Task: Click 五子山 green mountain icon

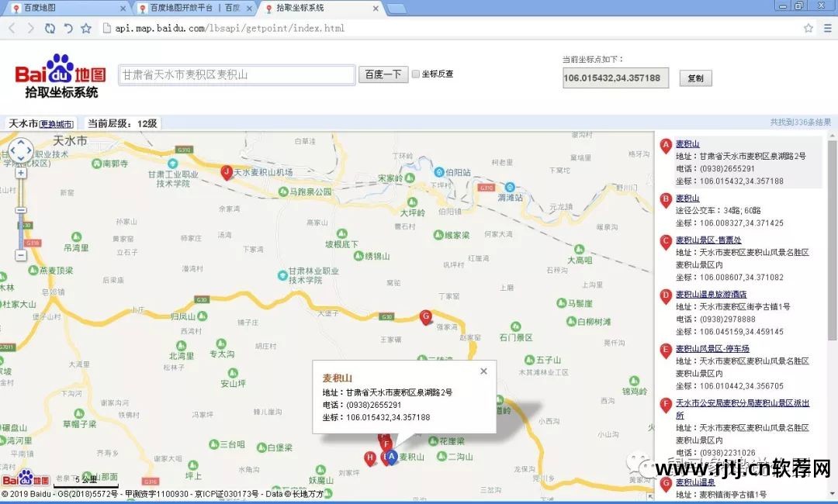Action: pos(529,360)
